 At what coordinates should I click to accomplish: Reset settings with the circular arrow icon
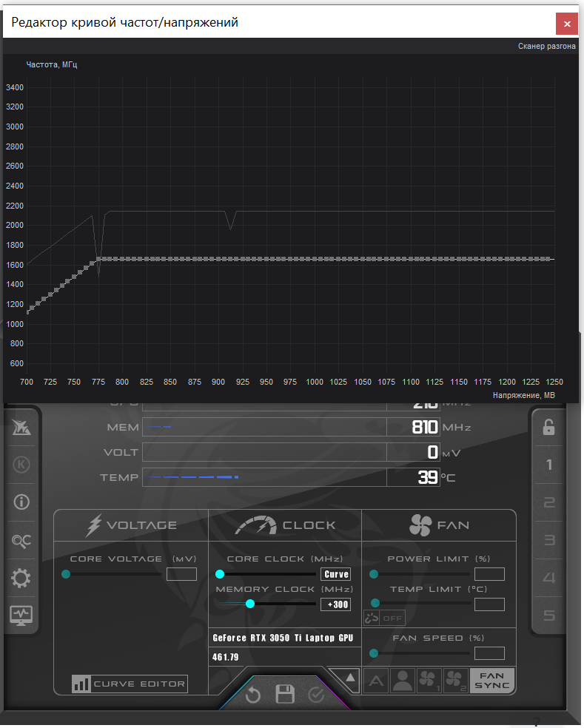[x=253, y=695]
